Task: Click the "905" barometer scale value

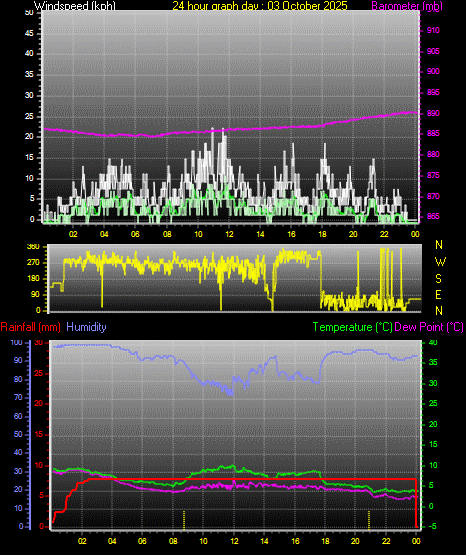Action: coord(433,51)
